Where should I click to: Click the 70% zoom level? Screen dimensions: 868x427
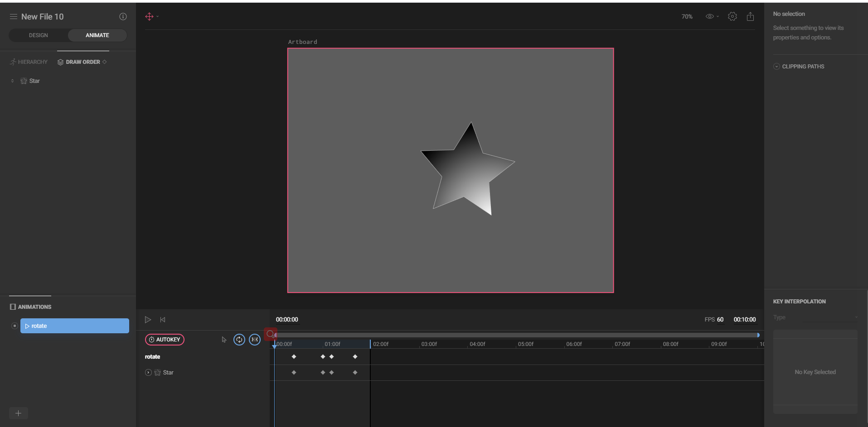pyautogui.click(x=687, y=17)
